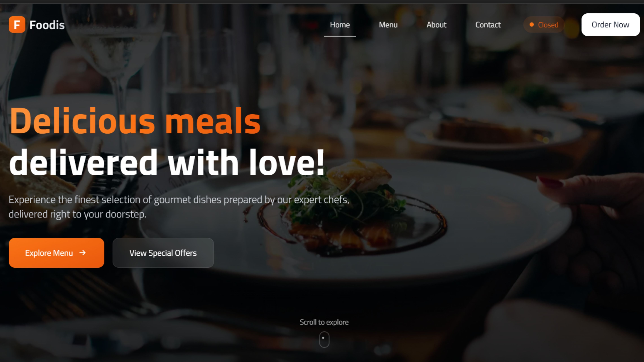The image size is (644, 362).
Task: Click the gourmet dishes description paragraph
Action: [x=179, y=207]
